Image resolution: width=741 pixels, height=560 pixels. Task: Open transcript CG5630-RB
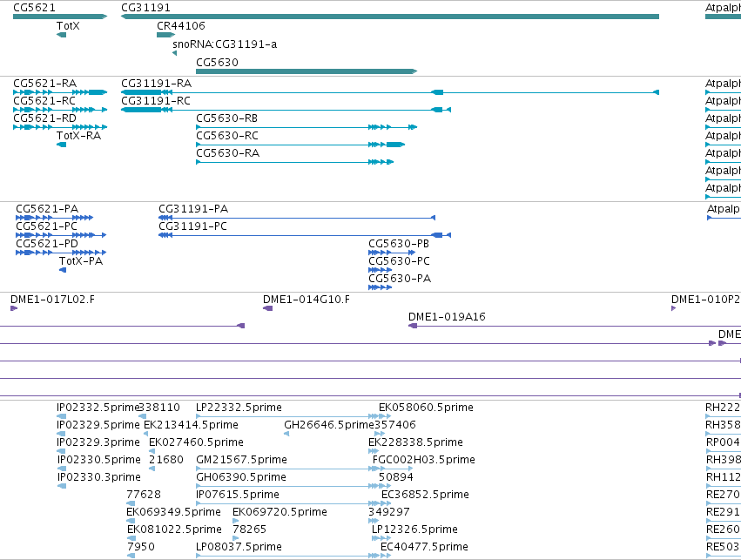(227, 118)
